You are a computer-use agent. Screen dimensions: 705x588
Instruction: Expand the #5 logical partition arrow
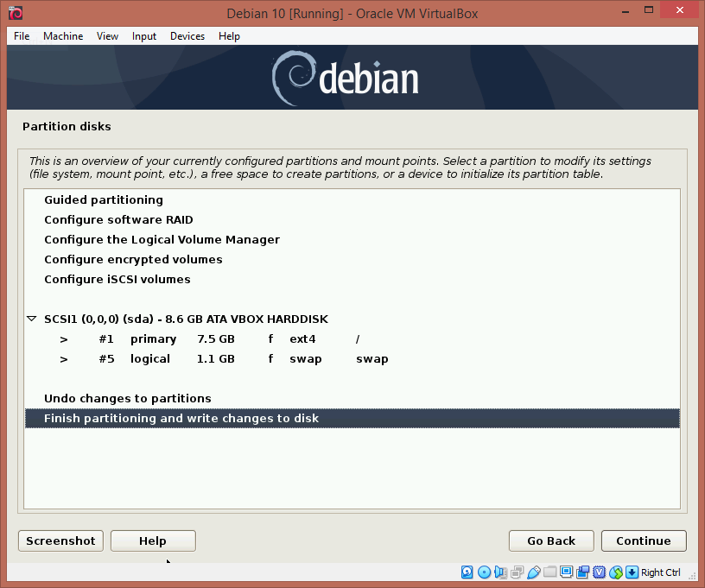64,359
